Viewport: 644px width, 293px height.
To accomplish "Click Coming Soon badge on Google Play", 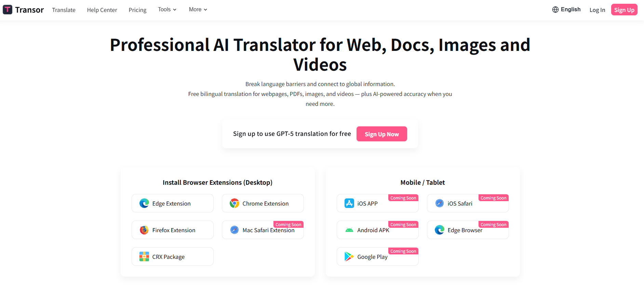I will point(403,251).
